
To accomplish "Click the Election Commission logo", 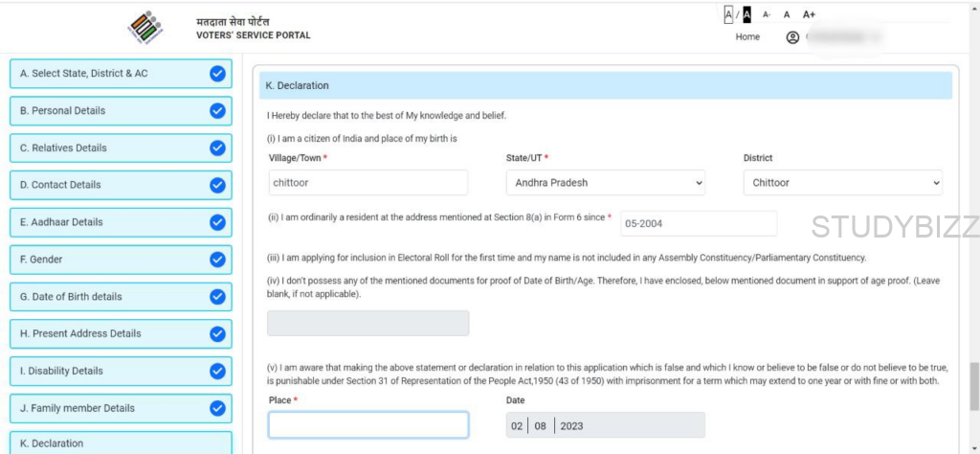I will coord(145,28).
